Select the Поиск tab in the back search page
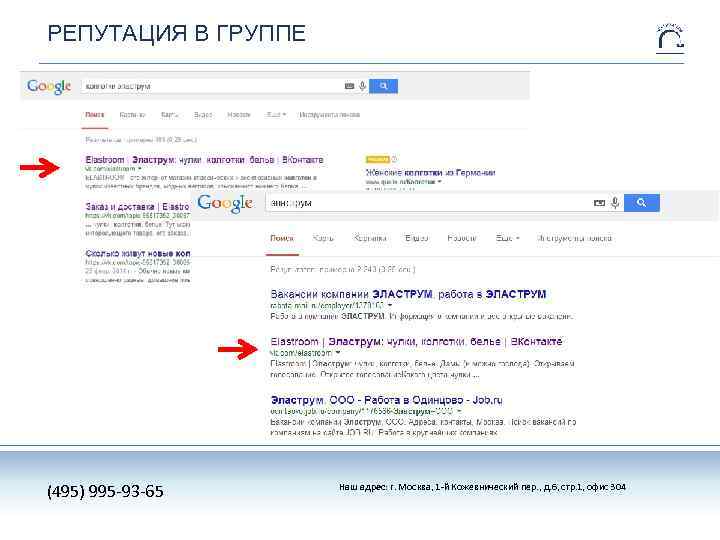 point(95,115)
